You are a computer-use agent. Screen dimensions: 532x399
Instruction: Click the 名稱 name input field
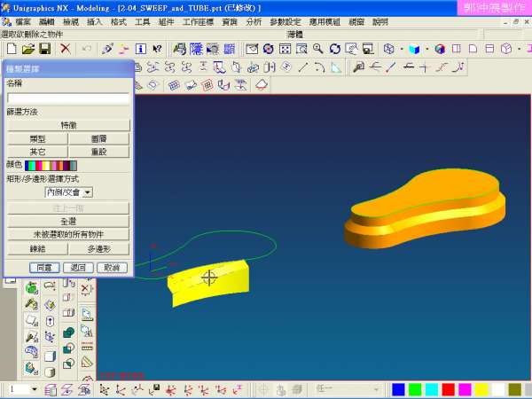tap(68, 98)
